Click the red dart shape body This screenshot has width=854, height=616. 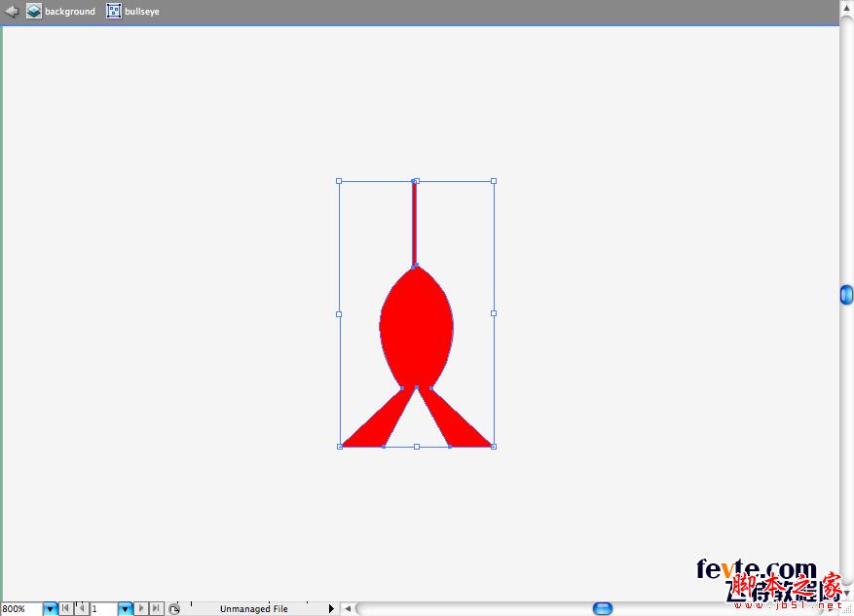[417, 327]
